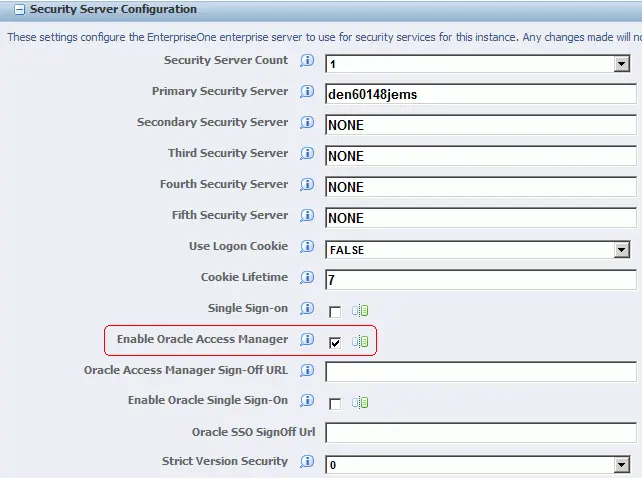This screenshot has height=478, width=642.
Task: Click Oracle Access Manager Sign-Off URL field
Action: pyautogui.click(x=481, y=372)
